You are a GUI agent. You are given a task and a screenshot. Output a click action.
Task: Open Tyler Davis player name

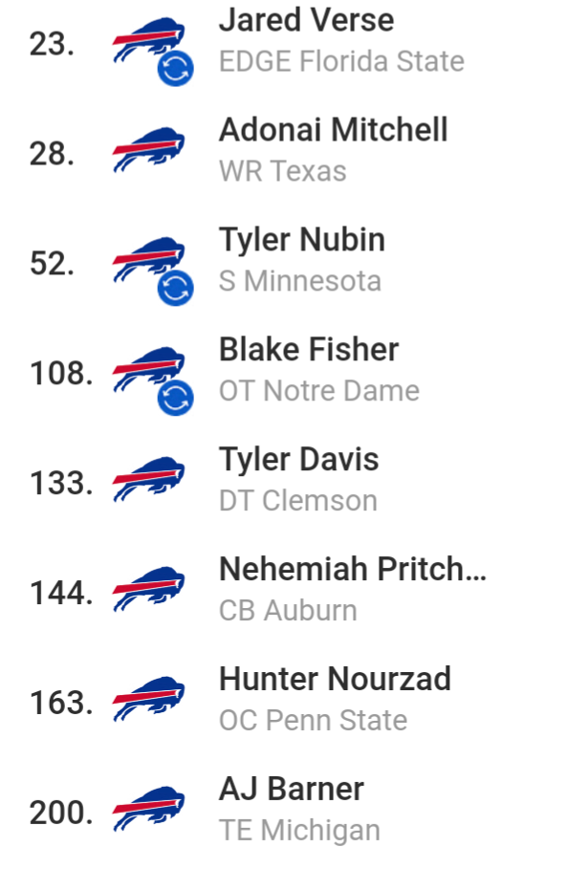coord(298,460)
